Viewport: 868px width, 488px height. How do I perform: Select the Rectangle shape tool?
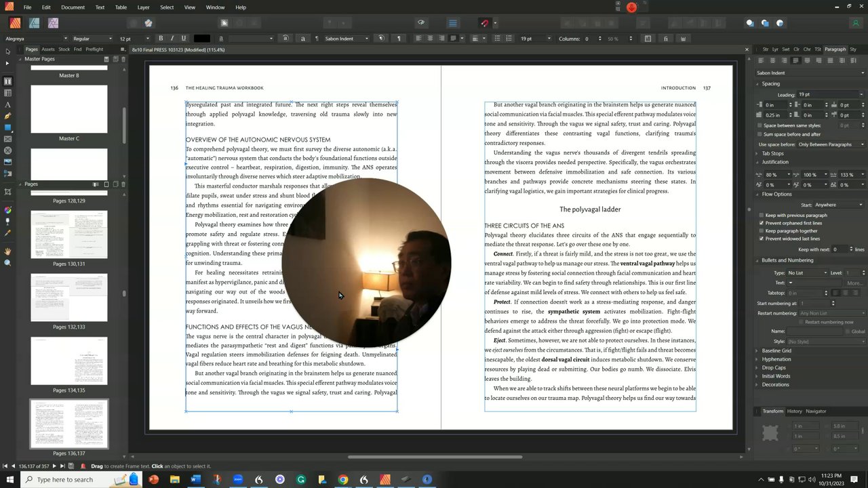7,127
